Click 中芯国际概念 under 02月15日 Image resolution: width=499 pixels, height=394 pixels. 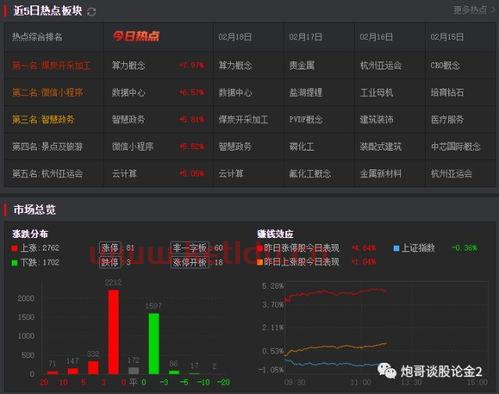[x=455, y=146]
